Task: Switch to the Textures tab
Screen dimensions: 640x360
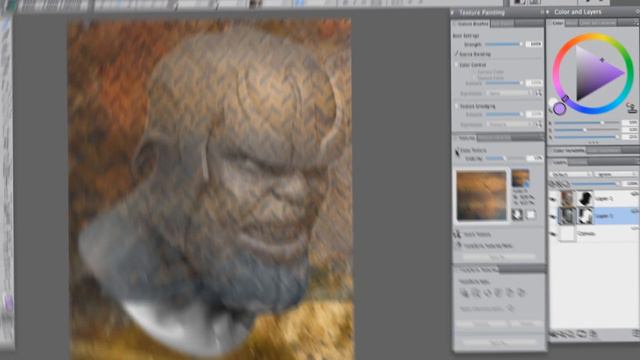Action: click(467, 138)
